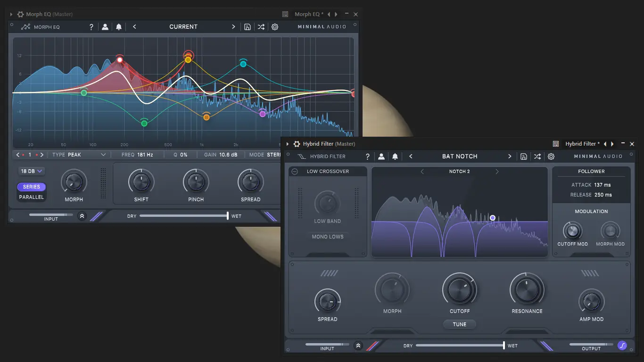Screen dimensions: 644x362
Task: Open the preset grid in Hybrid Filter title bar
Action: (556, 144)
